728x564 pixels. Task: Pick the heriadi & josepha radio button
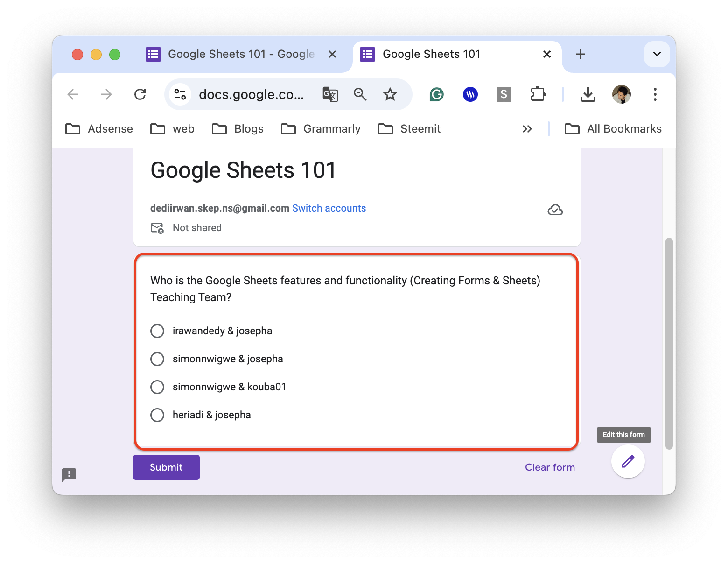(157, 415)
